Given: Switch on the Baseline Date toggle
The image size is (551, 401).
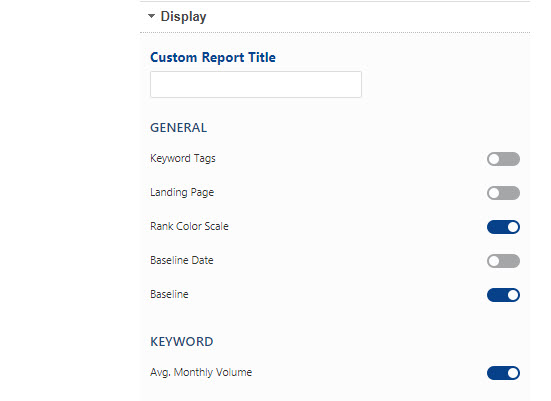Looking at the screenshot, I should pyautogui.click(x=503, y=261).
